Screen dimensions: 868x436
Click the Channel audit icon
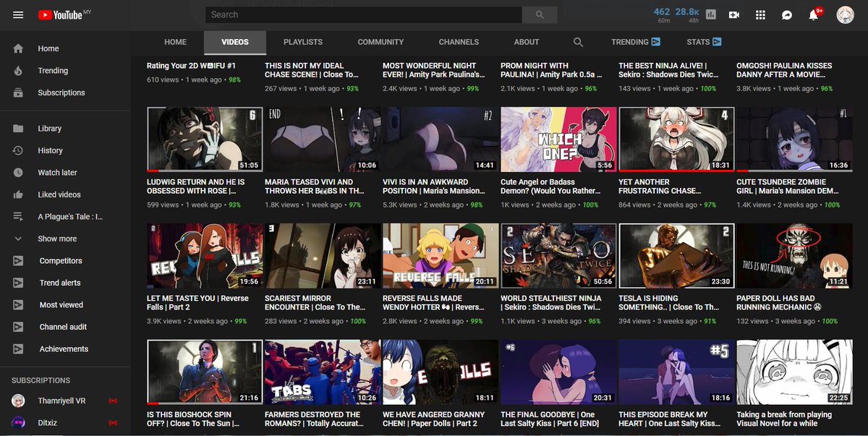click(18, 327)
